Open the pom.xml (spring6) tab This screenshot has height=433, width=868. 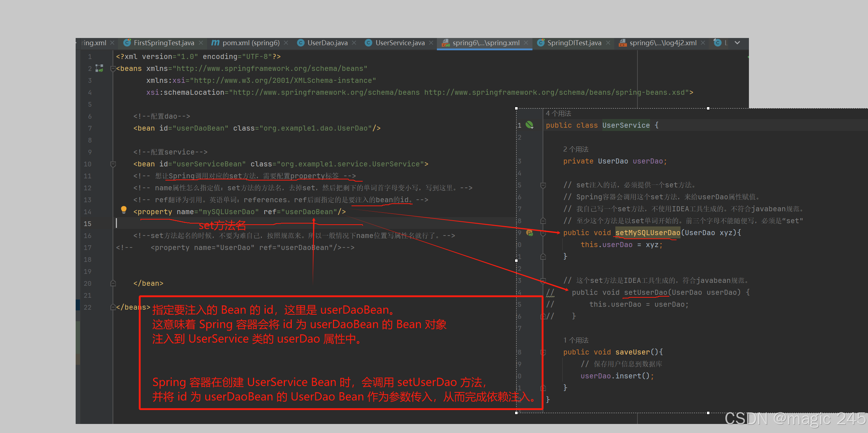(250, 43)
